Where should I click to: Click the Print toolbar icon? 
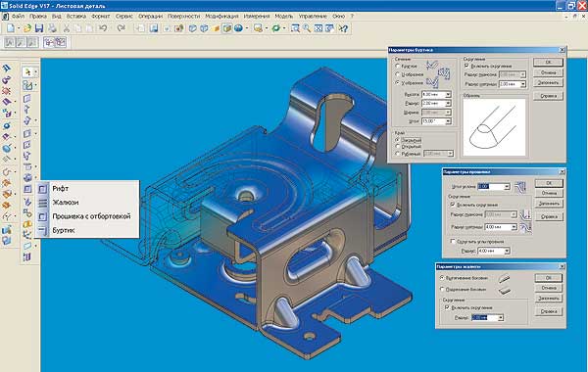coord(53,28)
